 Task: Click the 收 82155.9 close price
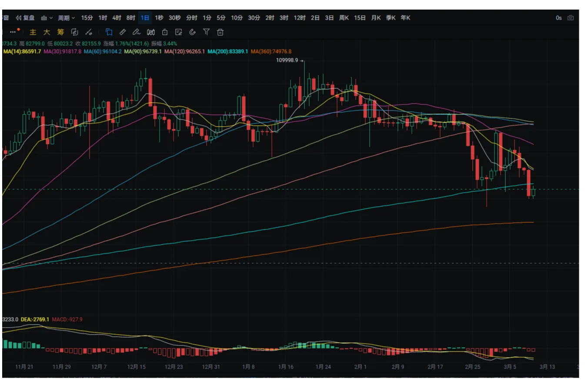click(88, 44)
